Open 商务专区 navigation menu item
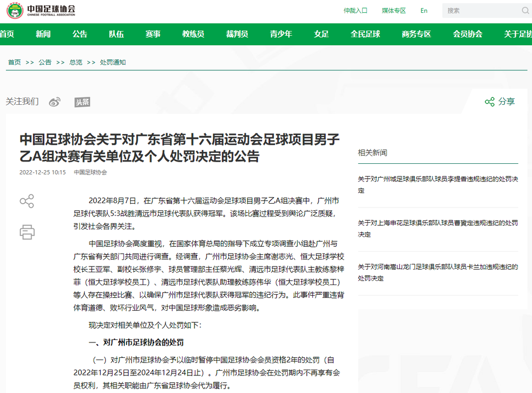 (417, 34)
